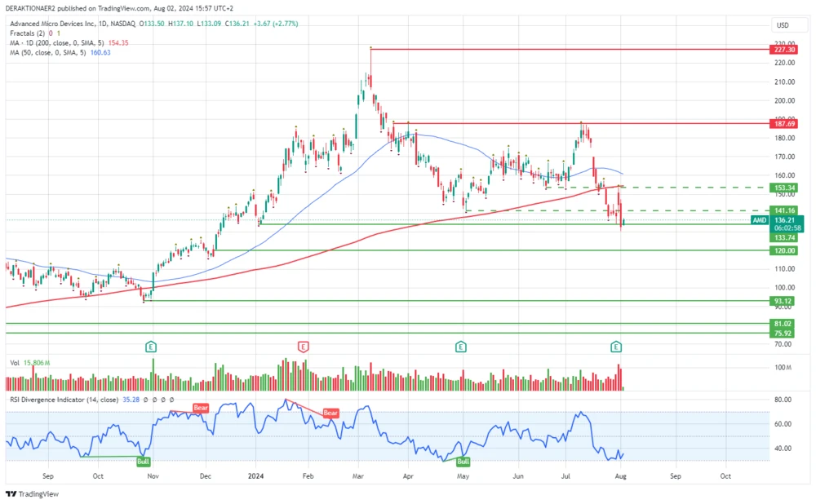Viewport: 816px width, 504px height.
Task: Click the Bear label near the November RSI peak
Action: [200, 408]
